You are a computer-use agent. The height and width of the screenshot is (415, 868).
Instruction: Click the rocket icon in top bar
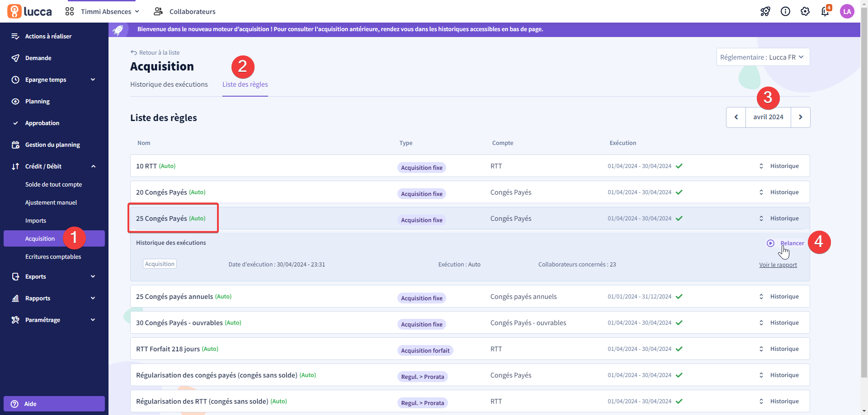click(765, 11)
